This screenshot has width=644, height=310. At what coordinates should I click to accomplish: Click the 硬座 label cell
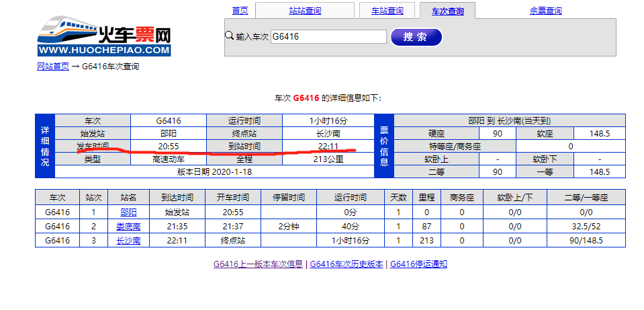(x=436, y=134)
